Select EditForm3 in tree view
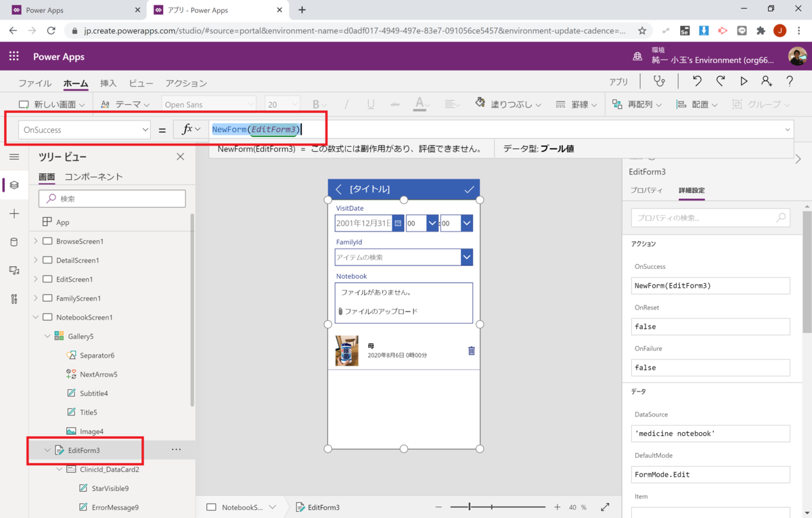The height and width of the screenshot is (518, 812). 84,450
